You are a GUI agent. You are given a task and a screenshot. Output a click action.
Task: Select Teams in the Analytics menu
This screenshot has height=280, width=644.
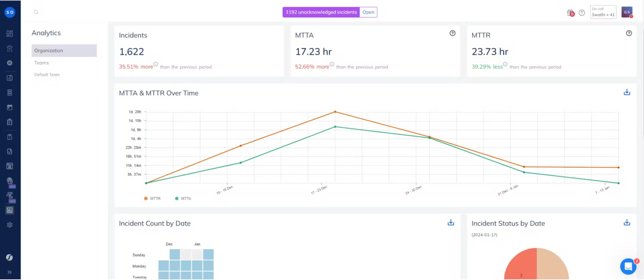[42, 63]
